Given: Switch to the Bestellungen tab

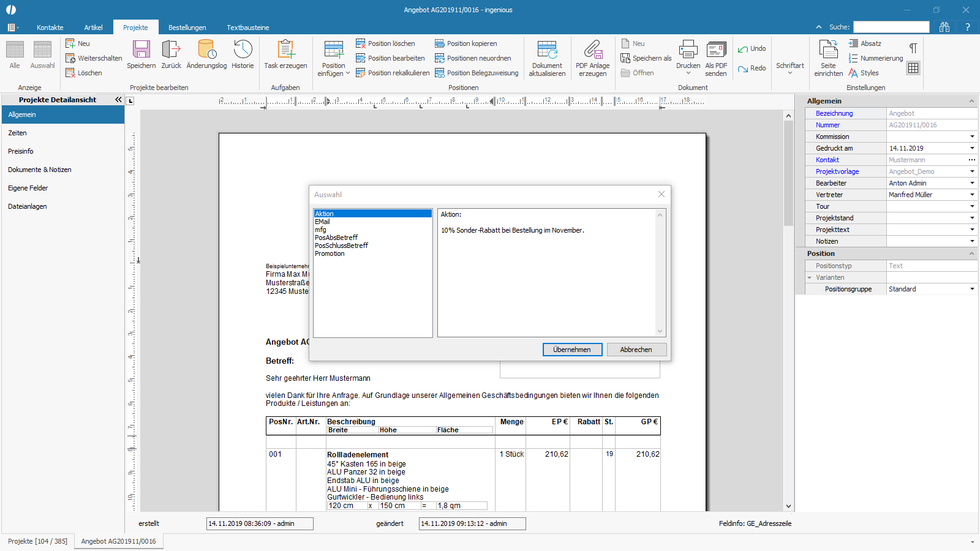Looking at the screenshot, I should (x=187, y=28).
